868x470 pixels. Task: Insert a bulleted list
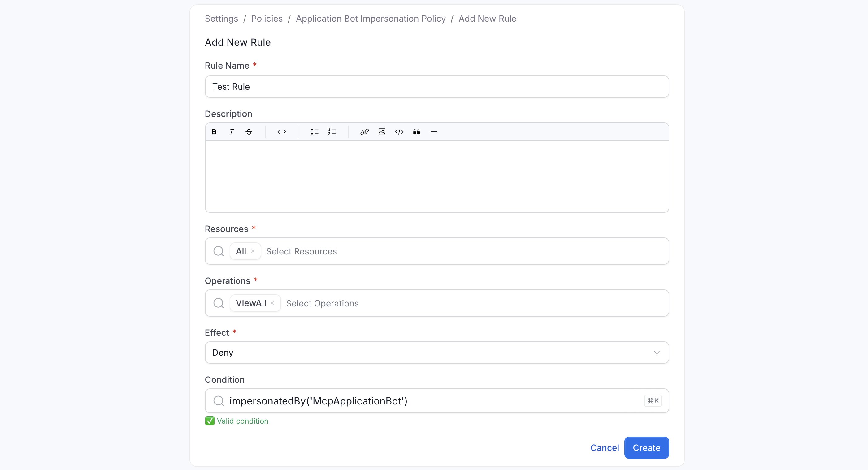[315, 132]
